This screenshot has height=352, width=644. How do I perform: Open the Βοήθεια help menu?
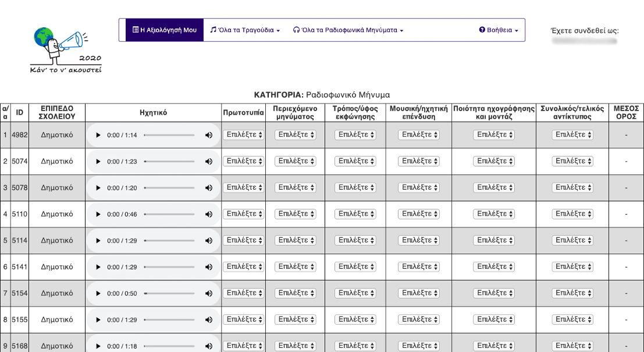(x=499, y=30)
